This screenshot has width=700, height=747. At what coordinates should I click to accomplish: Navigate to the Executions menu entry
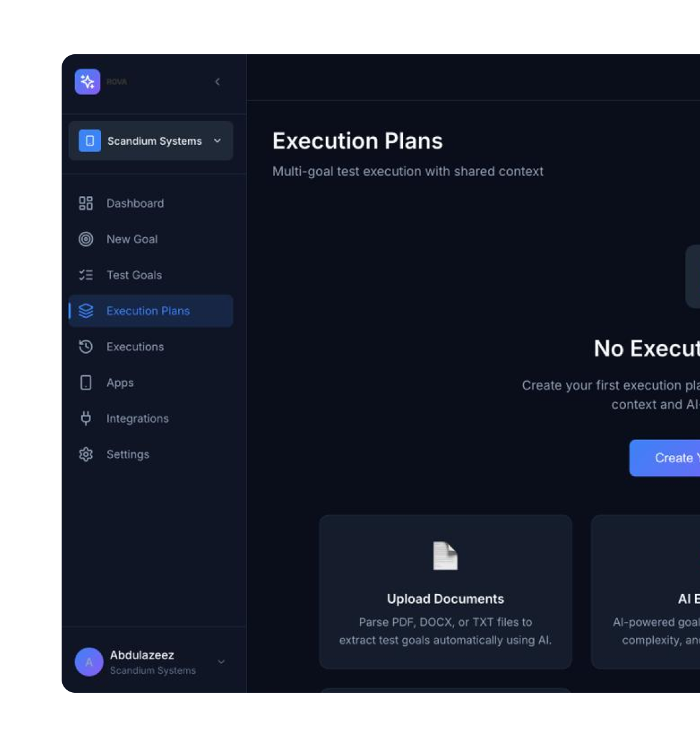tap(135, 347)
